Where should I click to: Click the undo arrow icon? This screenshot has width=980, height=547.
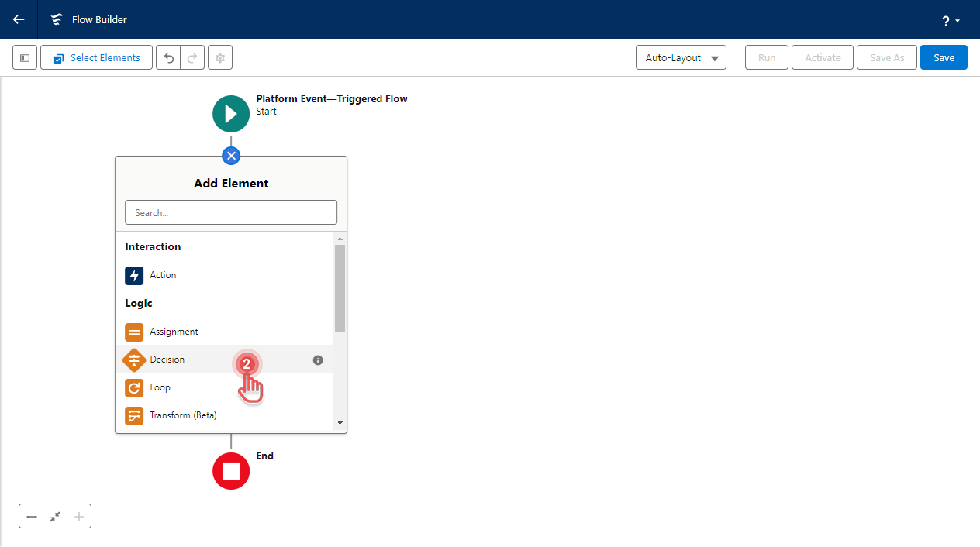(168, 57)
